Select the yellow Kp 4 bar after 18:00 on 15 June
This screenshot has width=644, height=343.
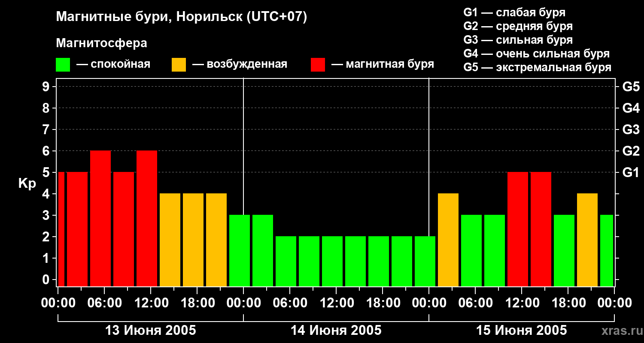pos(587,240)
